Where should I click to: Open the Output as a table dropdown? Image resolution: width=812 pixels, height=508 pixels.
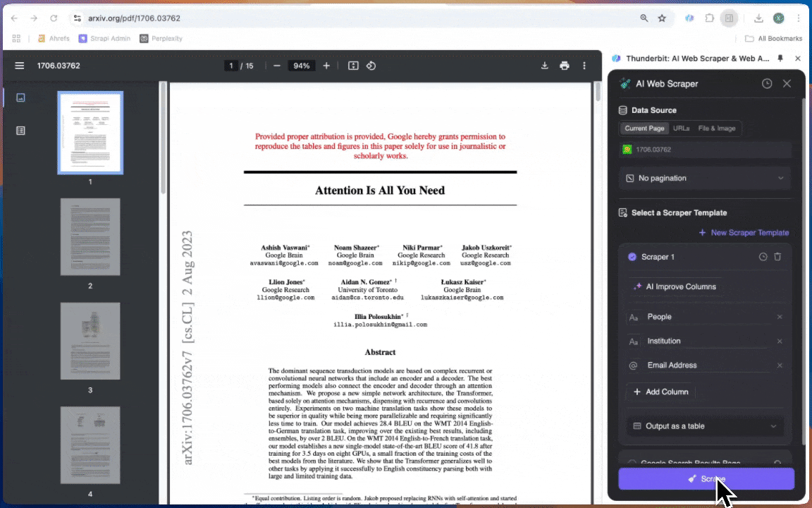point(706,426)
